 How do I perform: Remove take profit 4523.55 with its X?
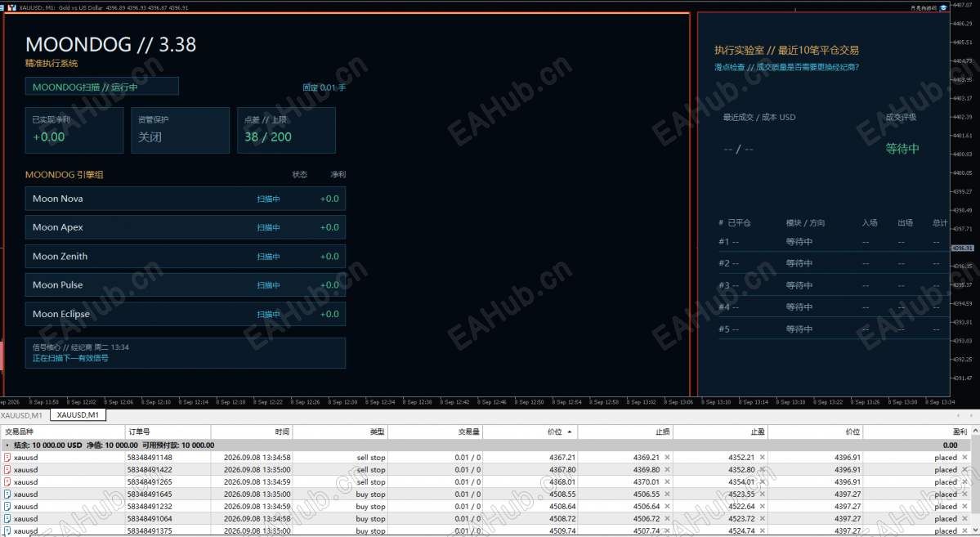[x=763, y=494]
